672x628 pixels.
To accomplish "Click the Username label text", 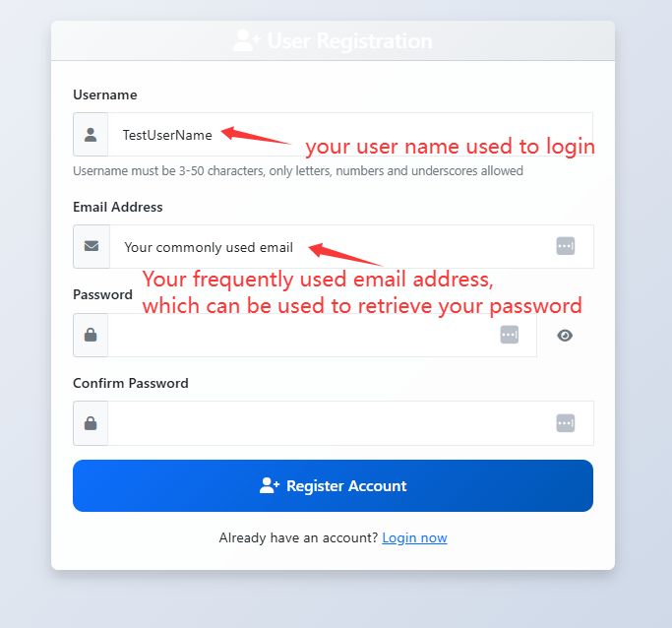I will click(x=104, y=95).
